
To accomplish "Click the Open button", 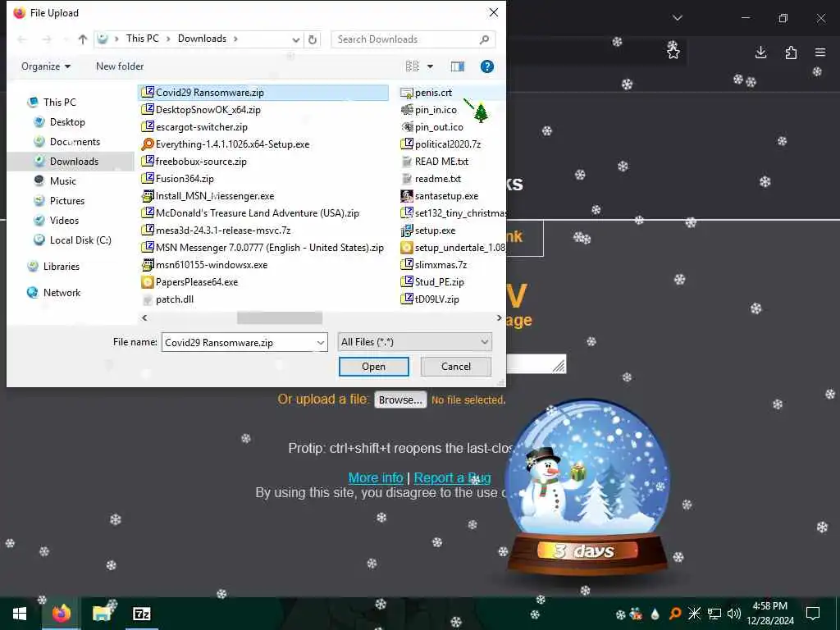I will pos(373,367).
